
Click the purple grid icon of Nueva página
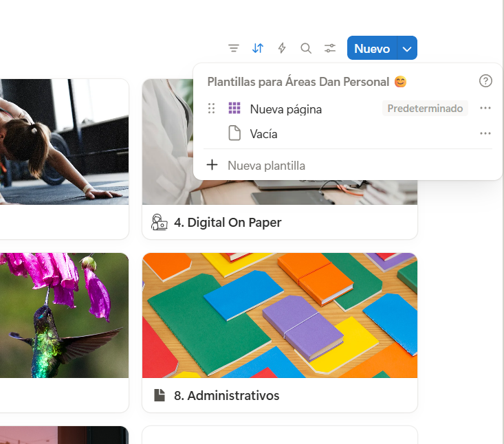[234, 109]
